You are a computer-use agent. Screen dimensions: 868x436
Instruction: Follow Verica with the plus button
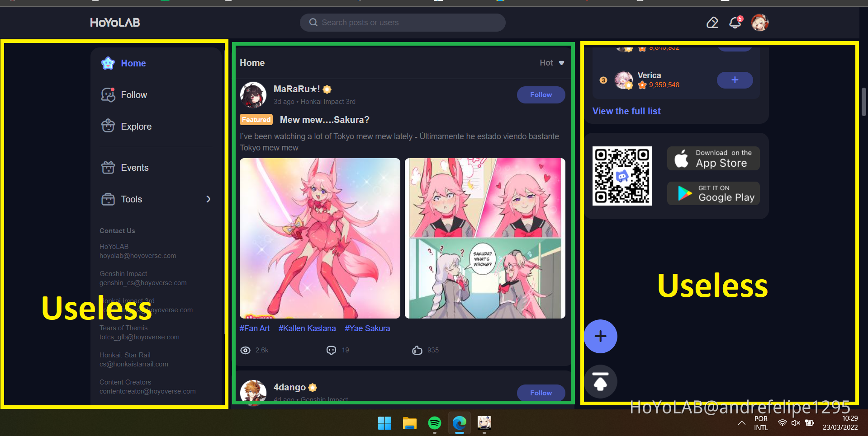point(735,80)
